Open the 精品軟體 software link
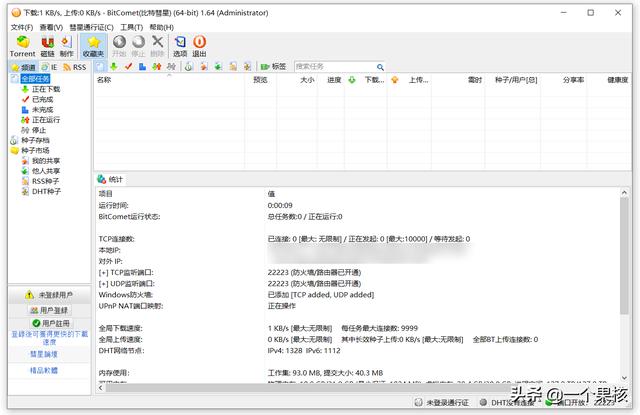Image resolution: width=640 pixels, height=415 pixels. click(x=44, y=370)
